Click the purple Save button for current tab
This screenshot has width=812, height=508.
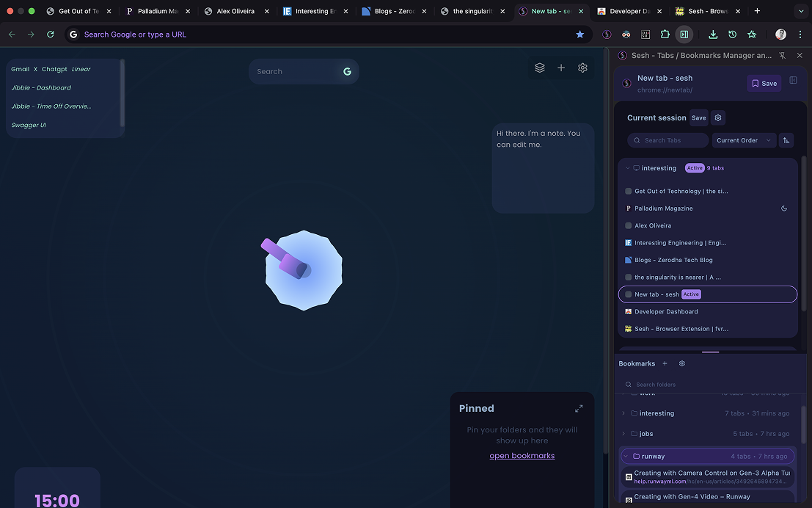point(764,83)
